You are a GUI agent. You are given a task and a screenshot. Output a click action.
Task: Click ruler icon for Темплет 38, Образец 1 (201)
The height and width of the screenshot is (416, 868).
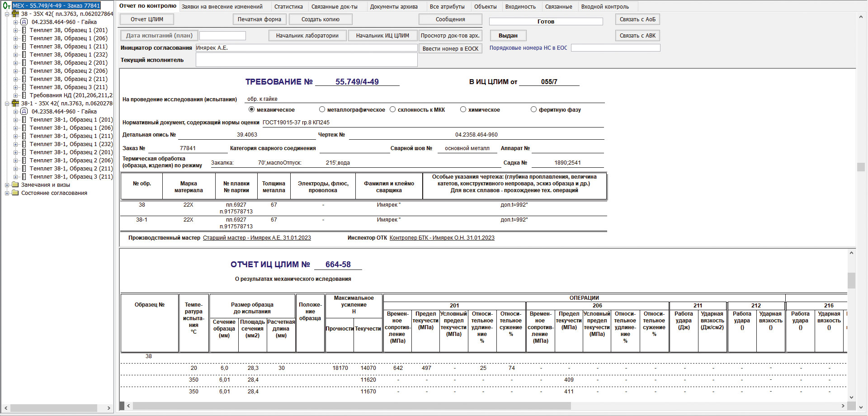[x=24, y=30]
